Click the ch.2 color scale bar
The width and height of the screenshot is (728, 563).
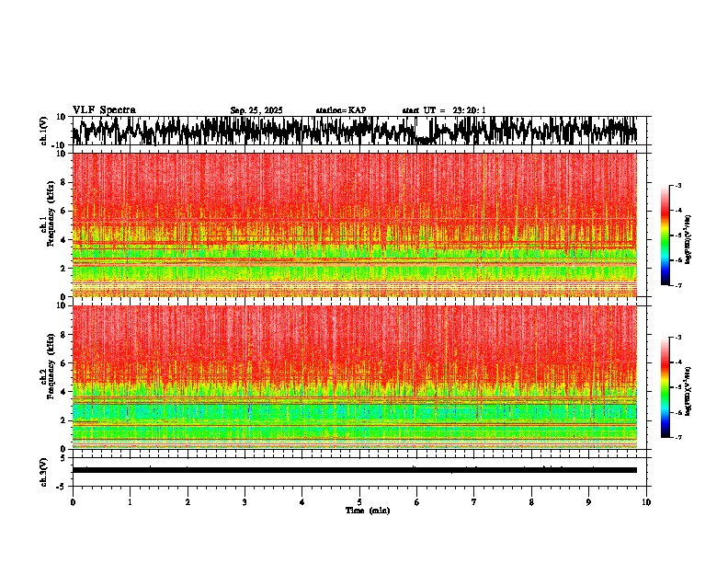(665, 387)
